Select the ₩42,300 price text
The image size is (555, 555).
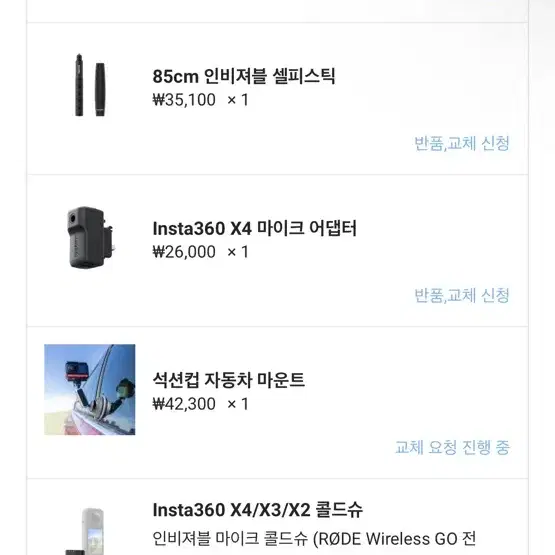[x=184, y=404]
